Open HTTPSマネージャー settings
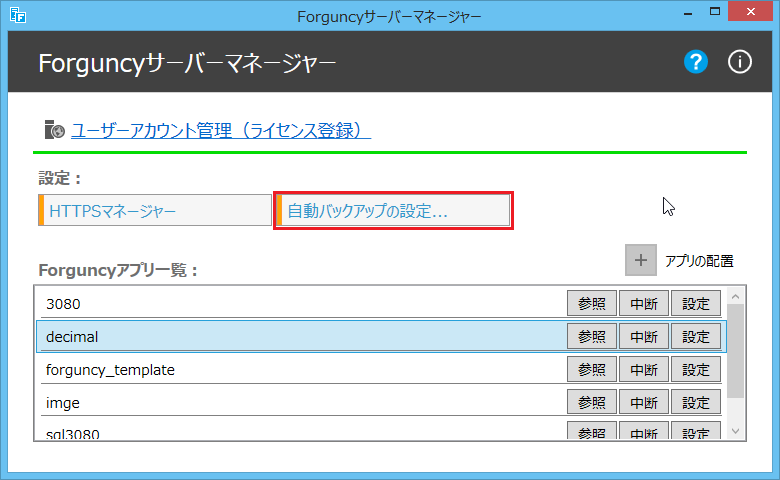780x480 pixels. 155,210
